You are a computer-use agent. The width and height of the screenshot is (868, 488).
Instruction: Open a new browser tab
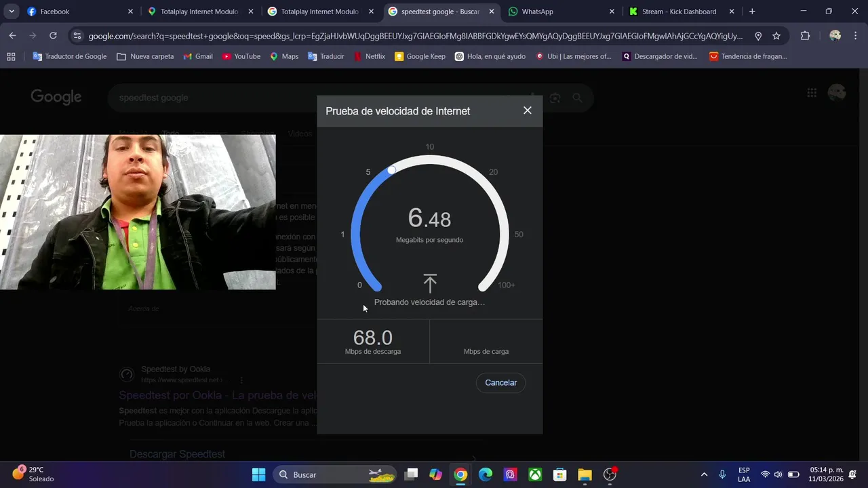pos(752,12)
